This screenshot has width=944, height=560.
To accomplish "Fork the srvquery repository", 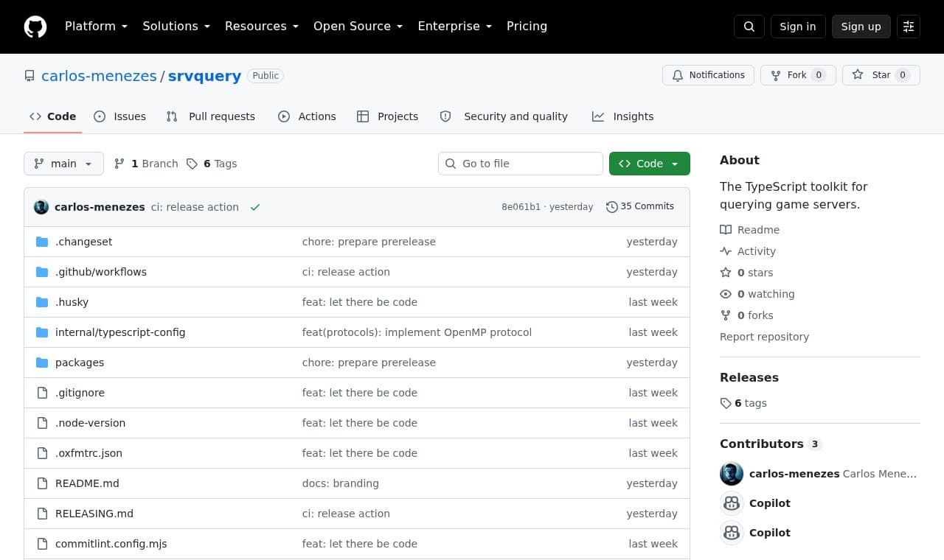I will [798, 75].
